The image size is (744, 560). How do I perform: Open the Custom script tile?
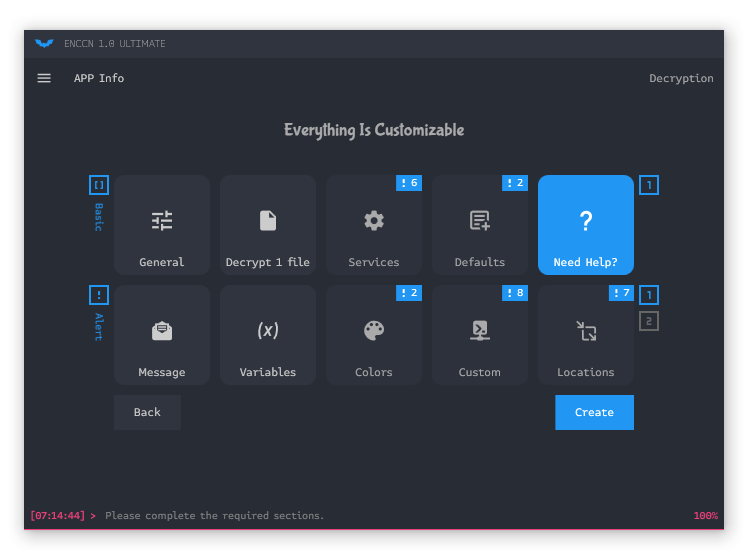coord(480,335)
